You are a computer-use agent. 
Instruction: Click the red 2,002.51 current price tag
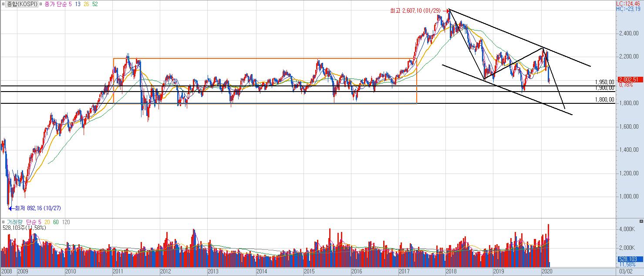630,79
